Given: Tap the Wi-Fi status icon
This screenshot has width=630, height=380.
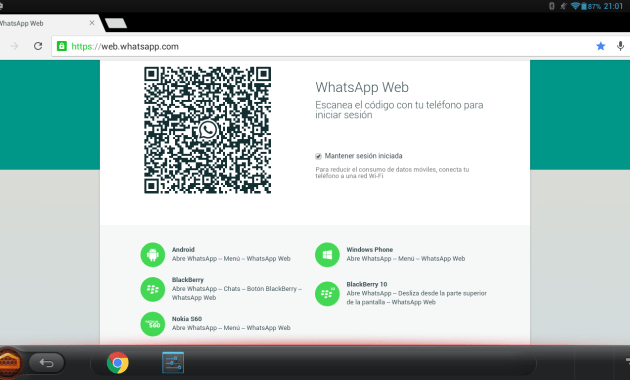Looking at the screenshot, I should click(x=575, y=6).
